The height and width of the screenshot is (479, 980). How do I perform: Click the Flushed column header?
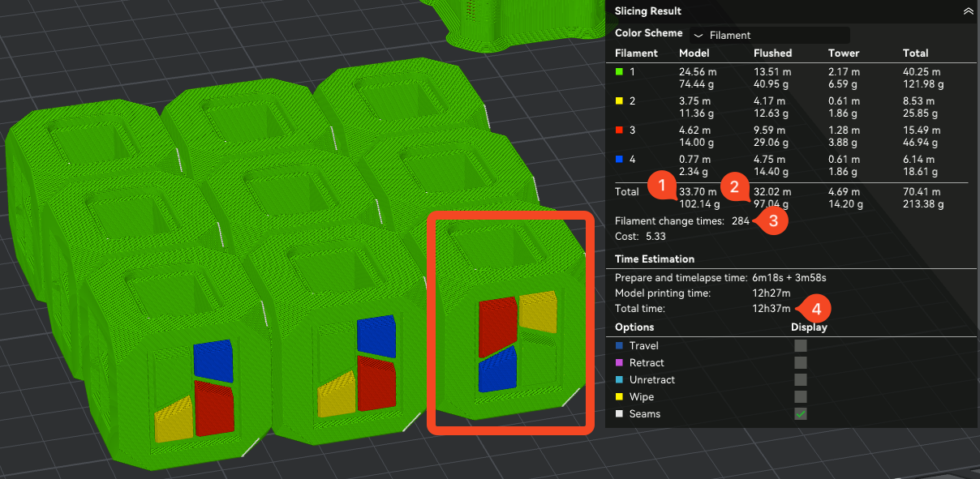pos(772,53)
